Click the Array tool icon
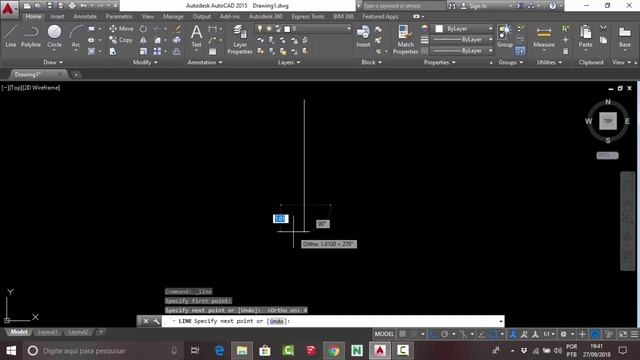This screenshot has width=640, height=360. (157, 51)
